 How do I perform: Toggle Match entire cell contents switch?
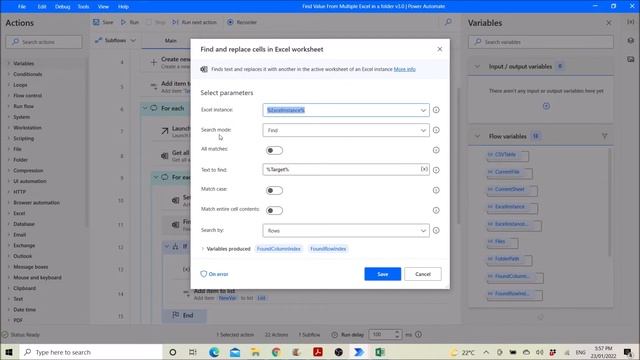(x=274, y=210)
